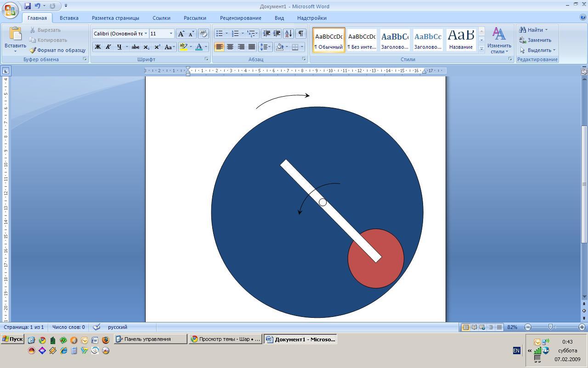Click the Increase Indent icon
This screenshot has height=368, width=588.
277,34
